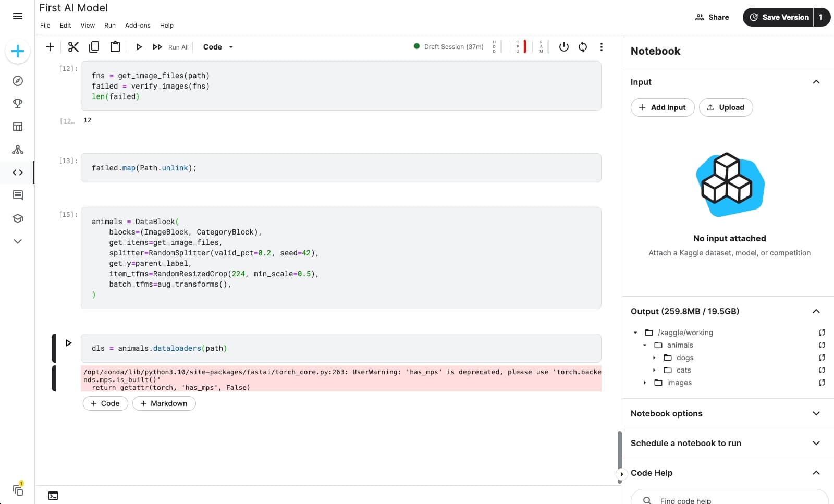This screenshot has height=504, width=834.
Task: Open Competitions trophy icon in sidebar
Action: tap(18, 104)
